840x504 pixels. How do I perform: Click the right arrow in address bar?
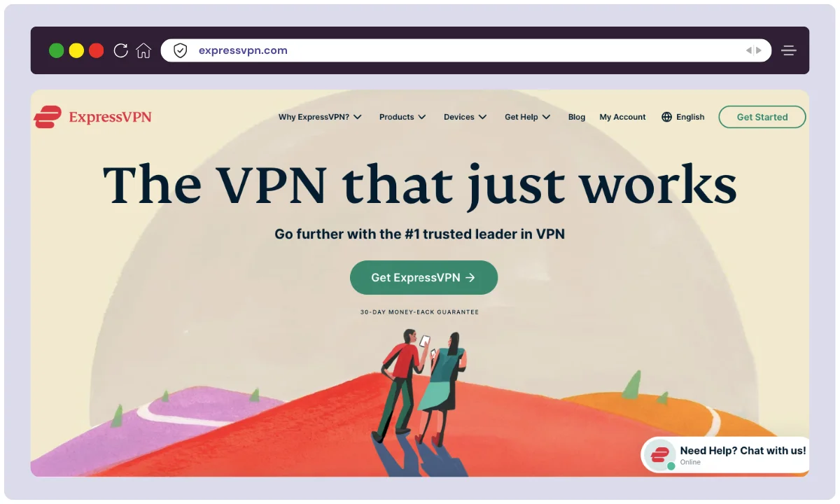tap(758, 50)
